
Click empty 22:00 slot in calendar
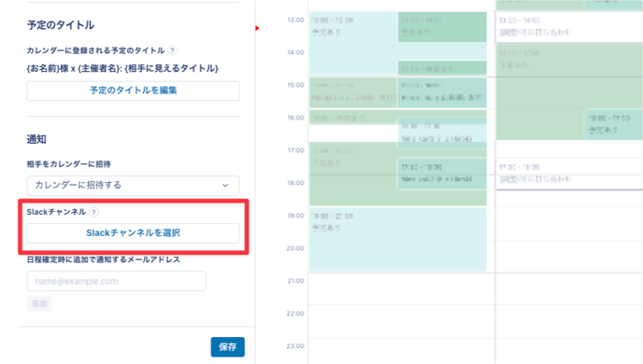click(x=401, y=322)
